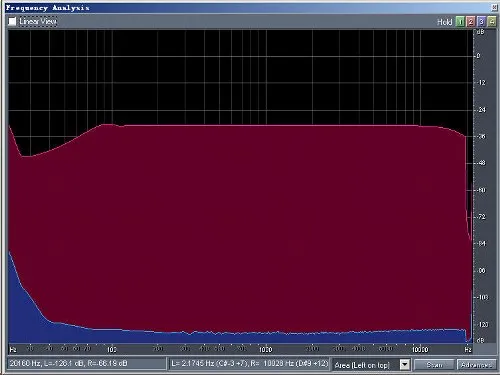
Task: Click the 10000 Hz axis label
Action: point(420,349)
